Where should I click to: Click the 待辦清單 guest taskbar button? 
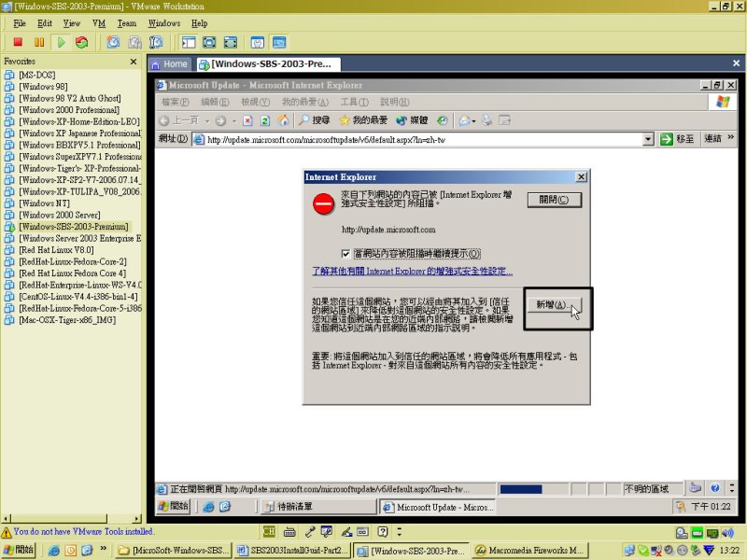point(318,507)
